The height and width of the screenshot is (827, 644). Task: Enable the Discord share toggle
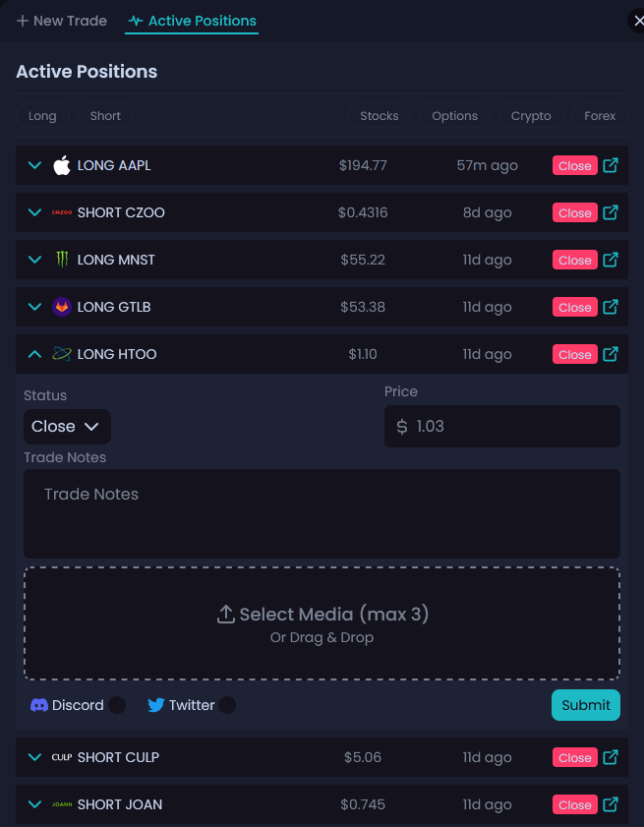pyautogui.click(x=117, y=705)
